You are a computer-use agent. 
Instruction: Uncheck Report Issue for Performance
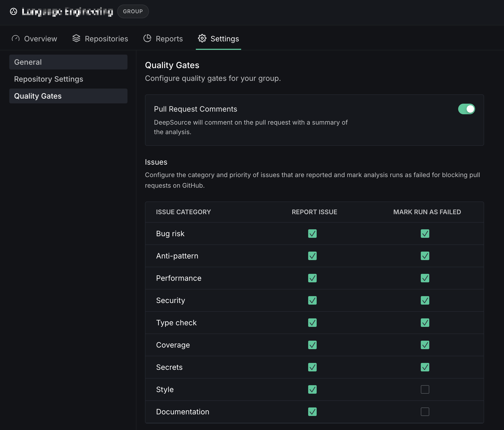tap(312, 278)
